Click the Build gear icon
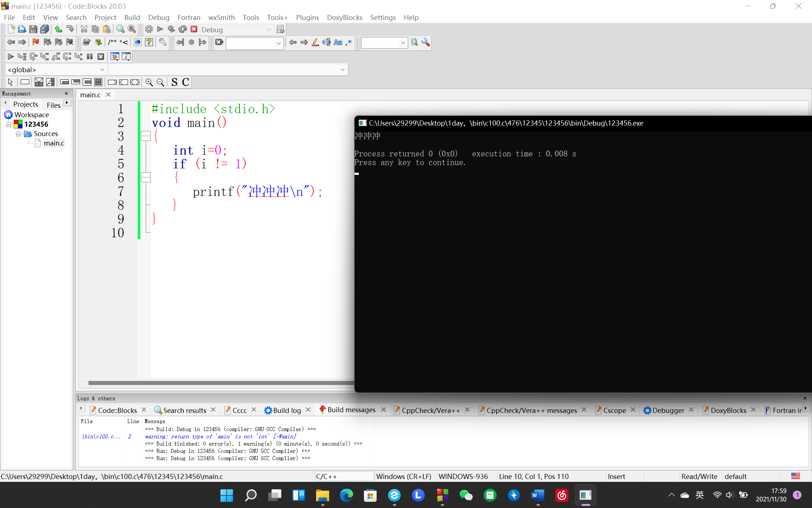 pos(149,29)
